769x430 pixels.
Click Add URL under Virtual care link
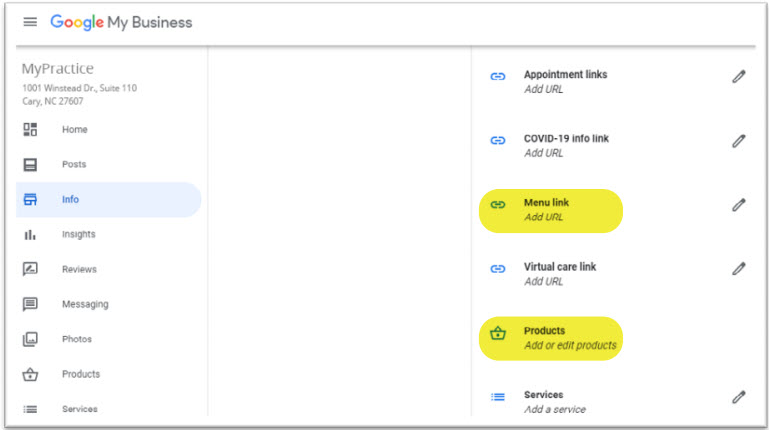(543, 281)
